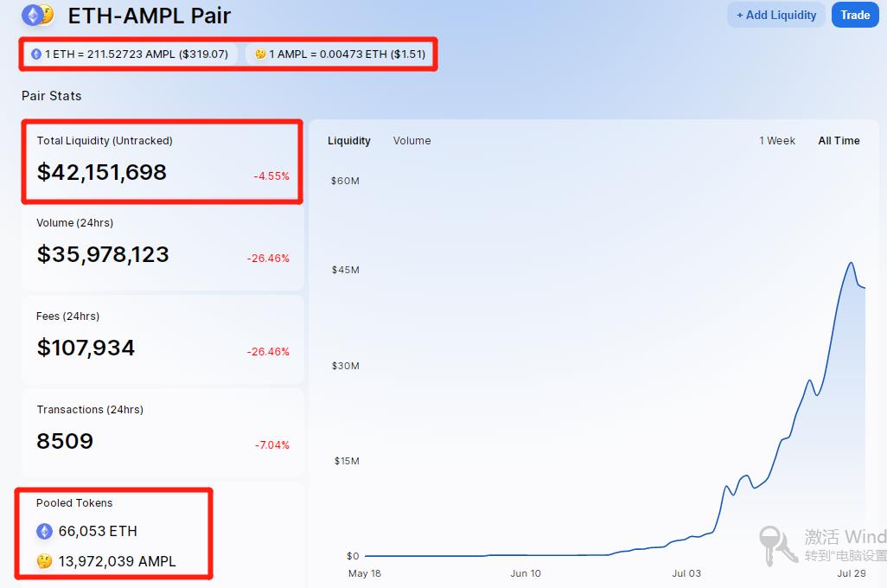
Task: Click the ETH icon beside 66,053 ETH
Action: tap(45, 532)
